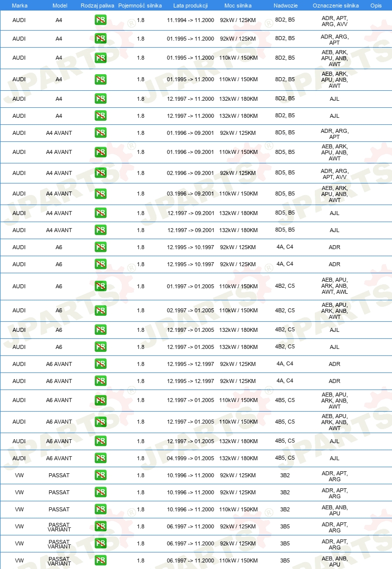This screenshot has height=569, width=392.
Task: Click fuel icon in A4 AVANT 03.1996 row
Action: [101, 194]
